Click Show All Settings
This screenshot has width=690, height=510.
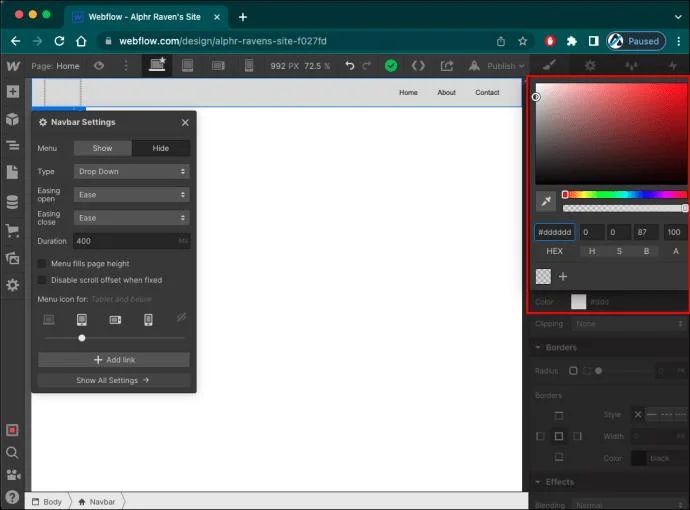click(x=114, y=380)
